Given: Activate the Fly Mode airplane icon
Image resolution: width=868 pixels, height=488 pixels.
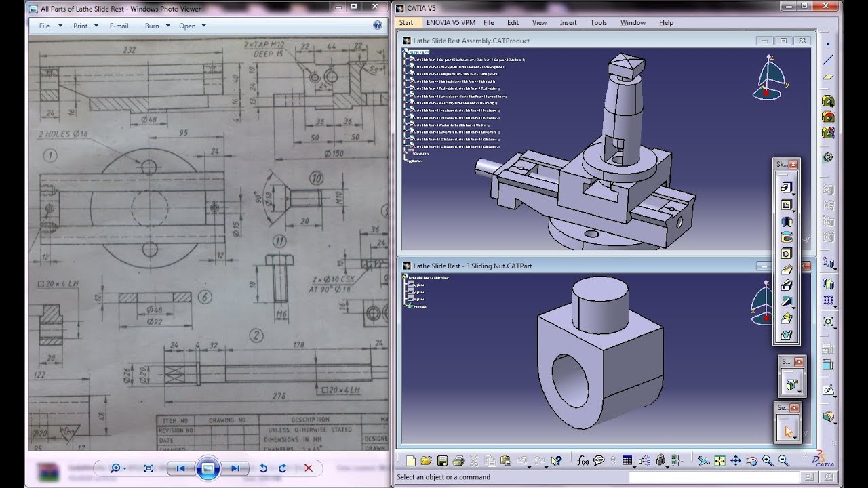Looking at the screenshot, I should click(x=704, y=461).
